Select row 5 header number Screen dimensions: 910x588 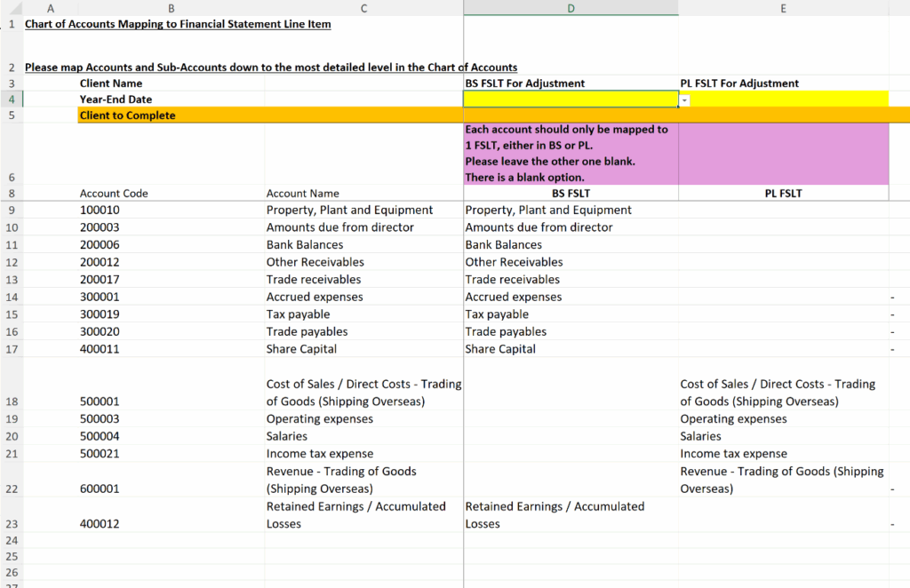[12, 115]
